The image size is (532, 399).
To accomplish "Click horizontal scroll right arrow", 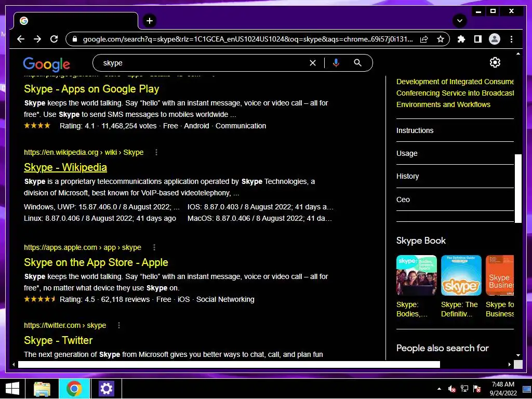I will [509, 364].
